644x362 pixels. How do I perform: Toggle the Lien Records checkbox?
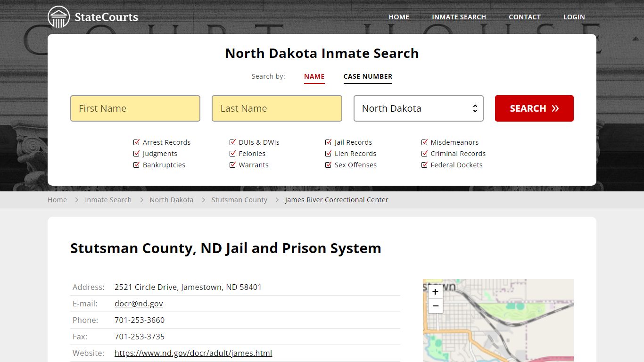[328, 154]
